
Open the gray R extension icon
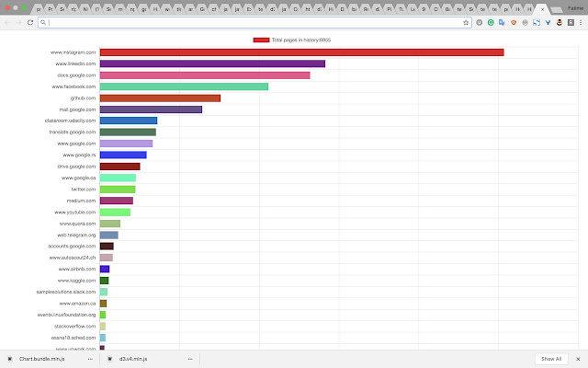click(x=571, y=22)
